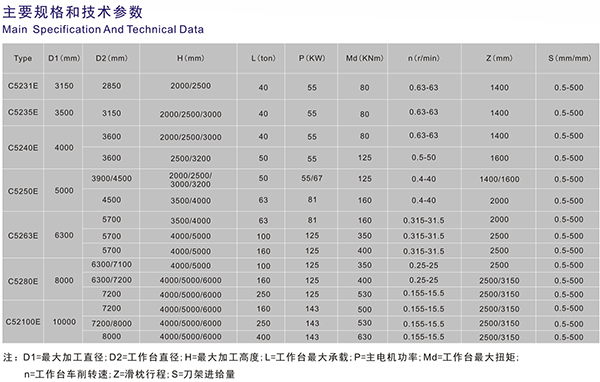Select the D2(mm) column header
This screenshot has width=600, height=382.
pyautogui.click(x=111, y=58)
